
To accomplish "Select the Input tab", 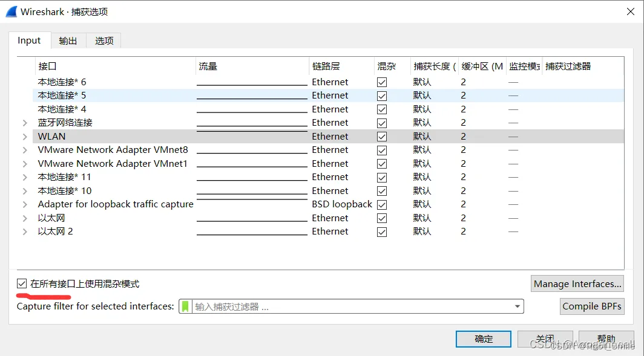I will tap(29, 40).
